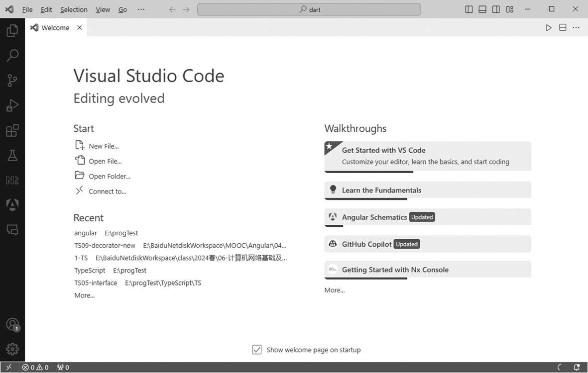Toggle the primary side bar layout button

(x=469, y=9)
